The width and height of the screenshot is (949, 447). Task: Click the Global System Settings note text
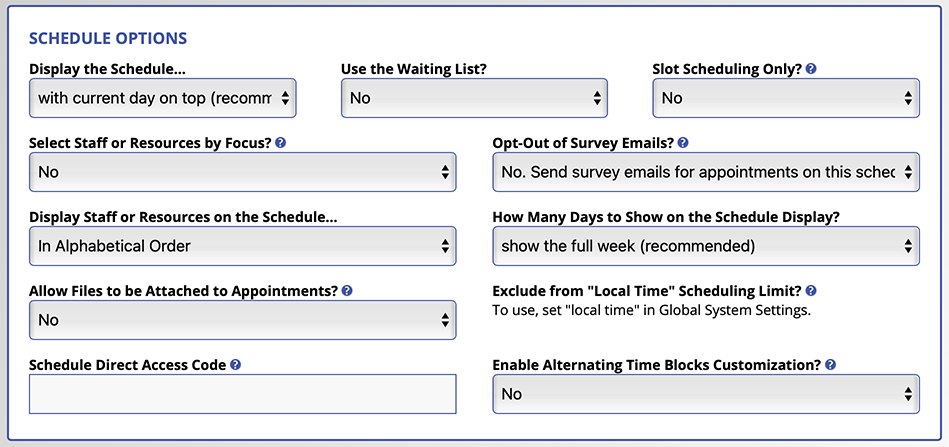[x=651, y=312]
